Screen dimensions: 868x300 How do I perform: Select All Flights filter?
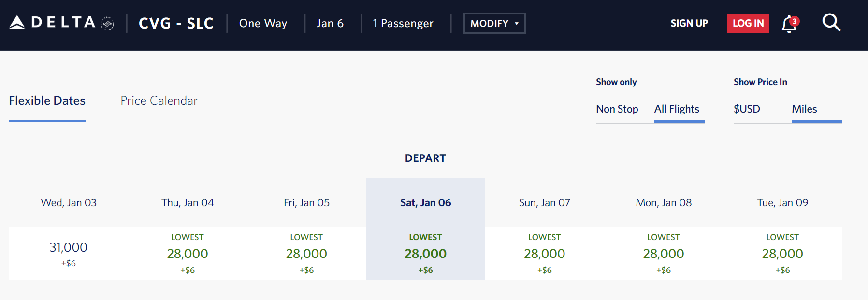pyautogui.click(x=677, y=109)
